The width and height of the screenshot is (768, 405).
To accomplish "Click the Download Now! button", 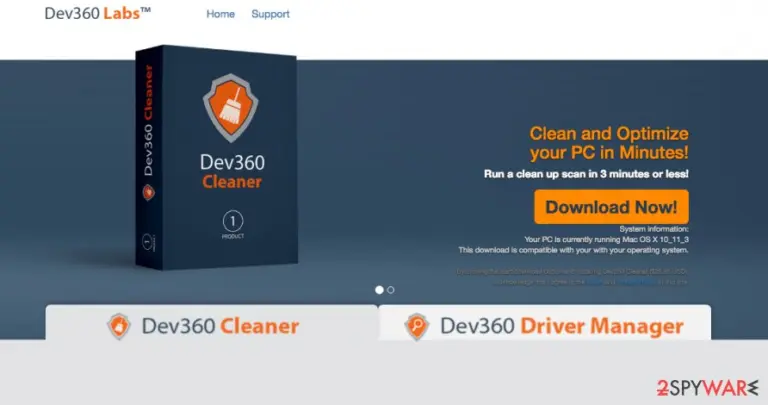I will pyautogui.click(x=611, y=207).
